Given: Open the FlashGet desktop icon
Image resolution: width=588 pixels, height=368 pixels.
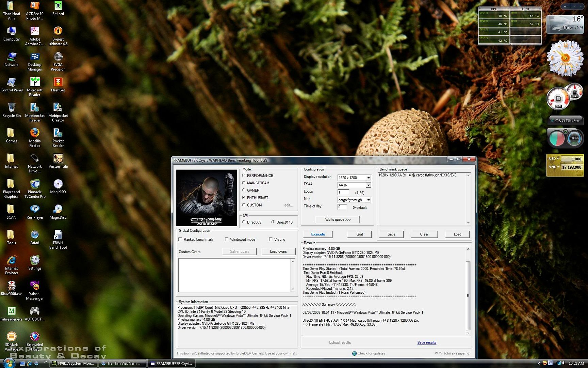Looking at the screenshot, I should [58, 85].
